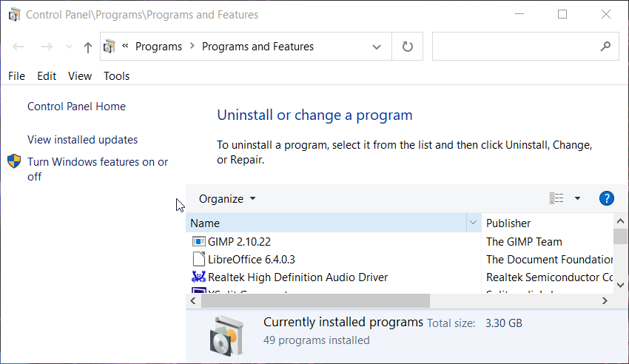
Task: Expand the address bar history dropdown
Action: (x=375, y=47)
